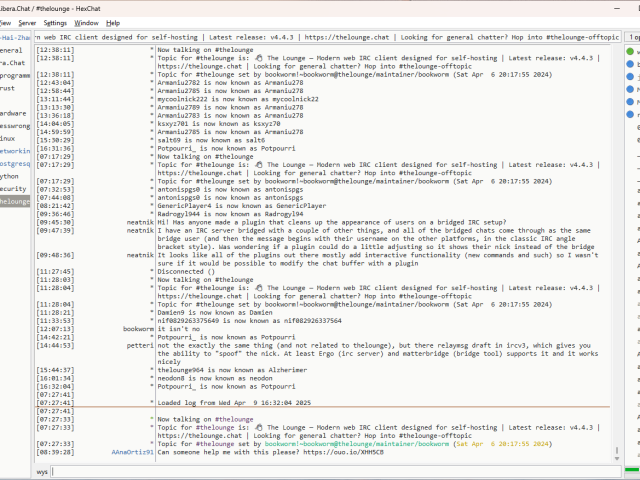Open the python channel from sidebar
This screenshot has height=480, width=640.
tap(10, 175)
